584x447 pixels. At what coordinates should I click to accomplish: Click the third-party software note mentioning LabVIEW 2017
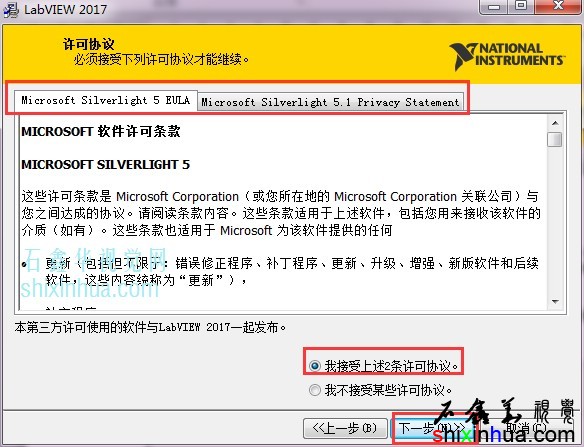(150, 327)
